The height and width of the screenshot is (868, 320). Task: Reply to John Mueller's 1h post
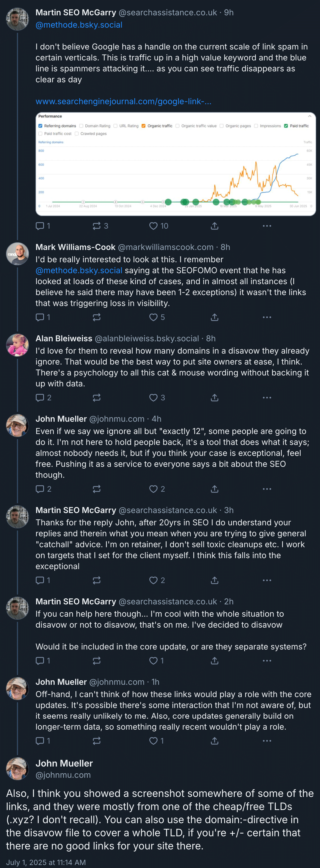point(43,741)
